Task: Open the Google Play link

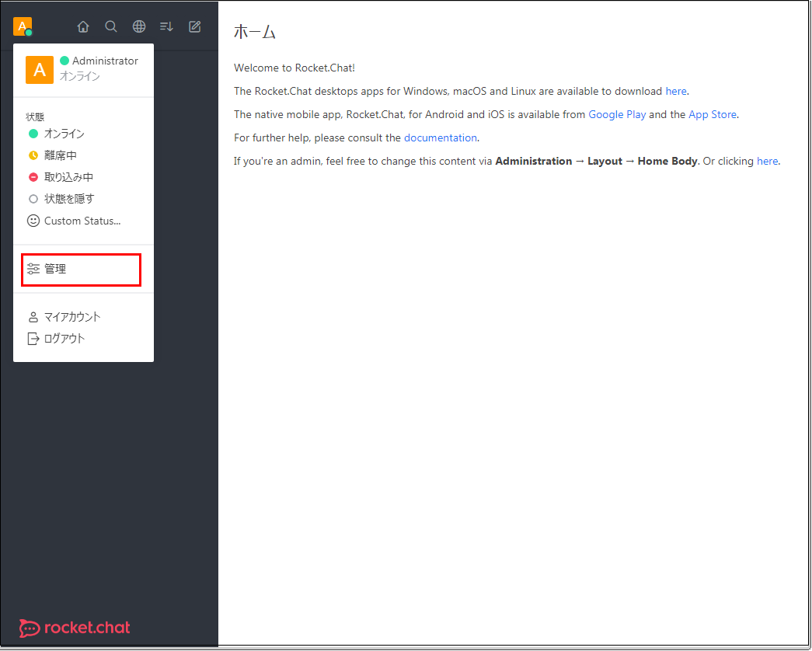Action: [617, 114]
